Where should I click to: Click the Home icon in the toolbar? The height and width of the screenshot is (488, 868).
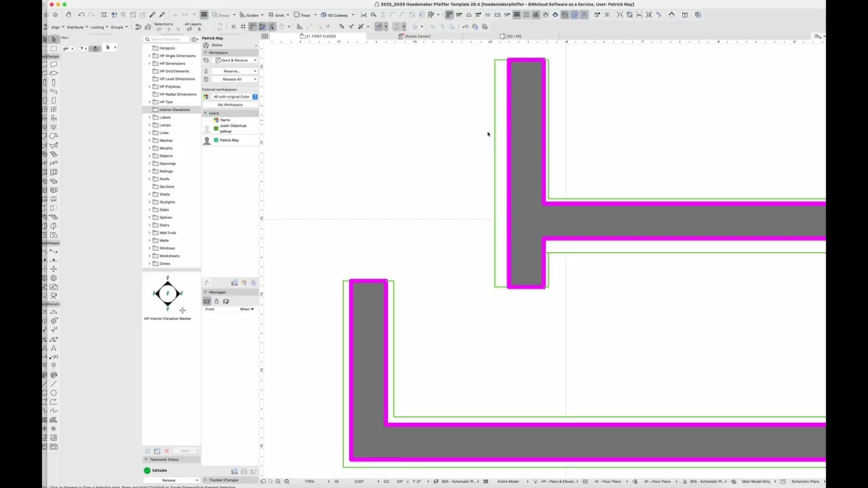pos(56,14)
